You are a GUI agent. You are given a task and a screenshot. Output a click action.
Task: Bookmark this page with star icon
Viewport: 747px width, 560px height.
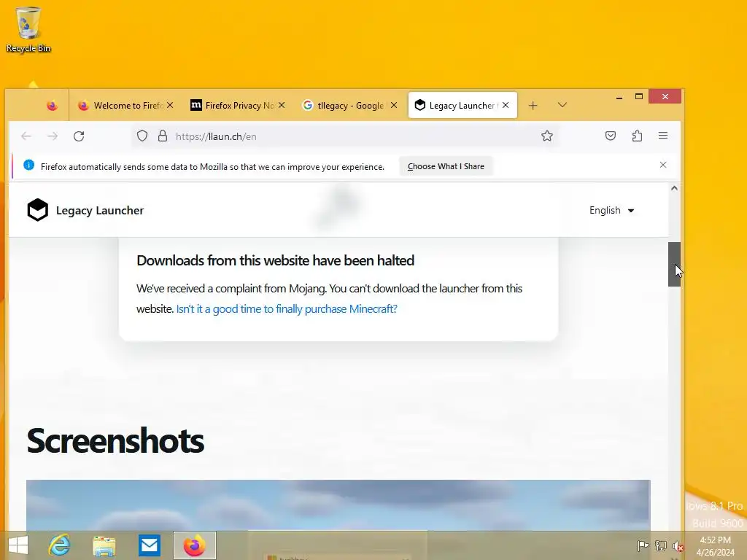tap(547, 136)
